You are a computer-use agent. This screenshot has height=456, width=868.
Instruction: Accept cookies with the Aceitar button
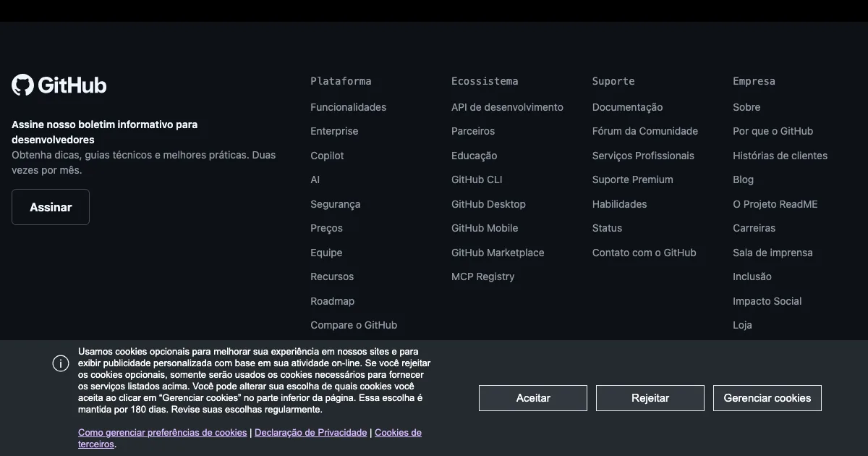[533, 398]
